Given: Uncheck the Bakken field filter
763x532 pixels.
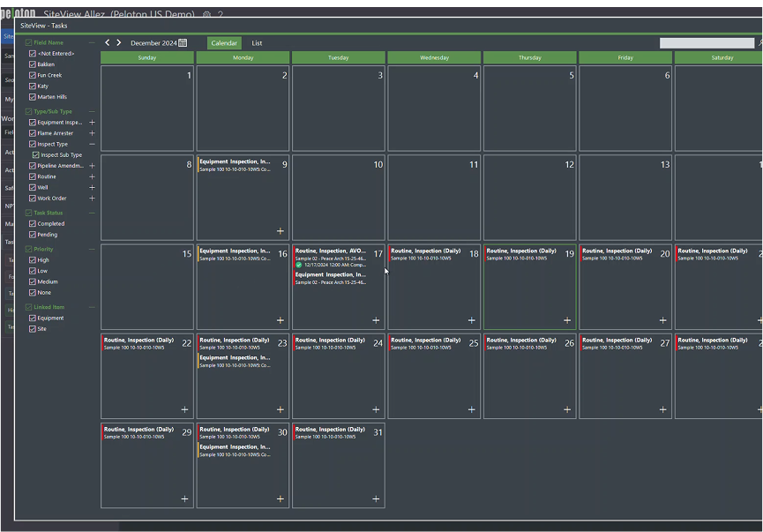Looking at the screenshot, I should [x=34, y=64].
